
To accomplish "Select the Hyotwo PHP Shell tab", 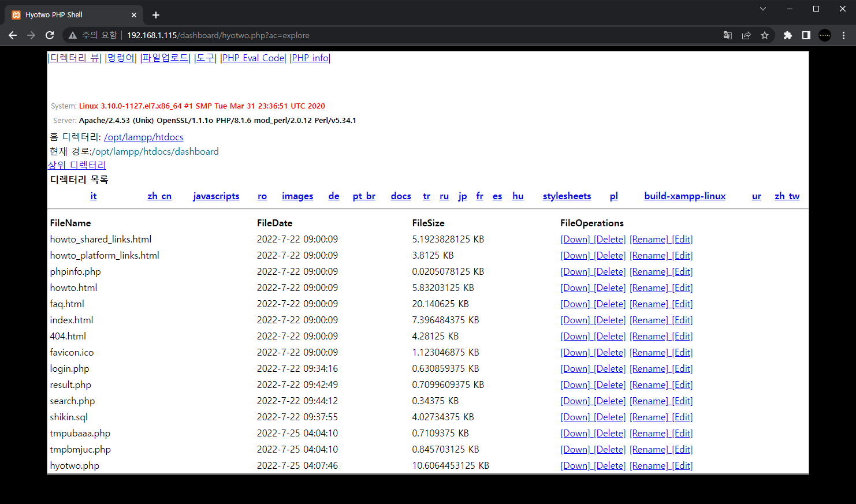I will [75, 15].
